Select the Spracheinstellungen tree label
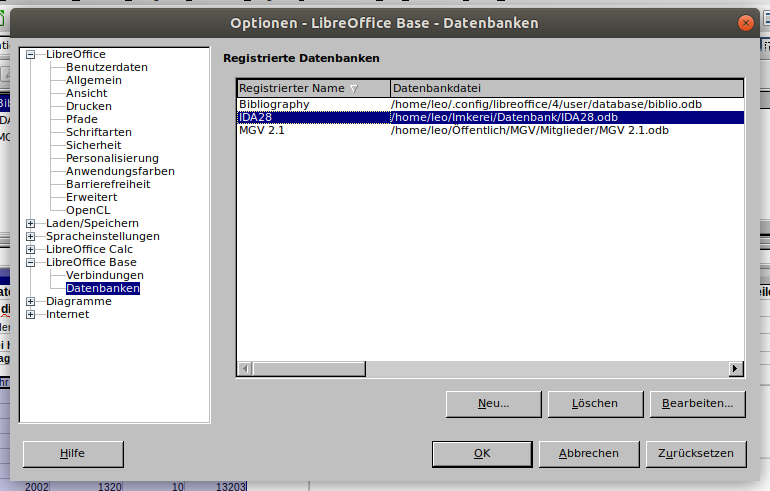 103,236
